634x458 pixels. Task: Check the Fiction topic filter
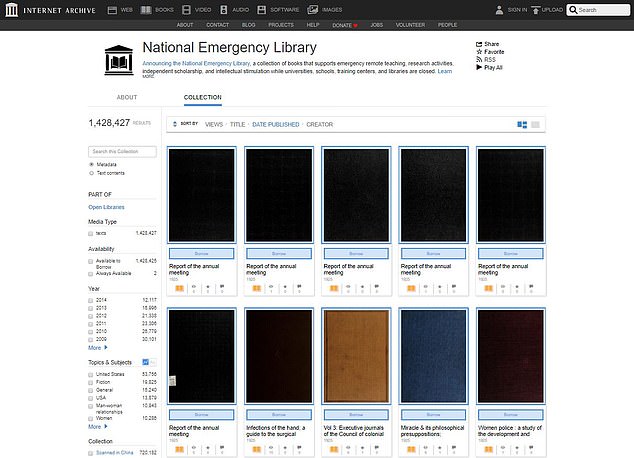(x=91, y=382)
